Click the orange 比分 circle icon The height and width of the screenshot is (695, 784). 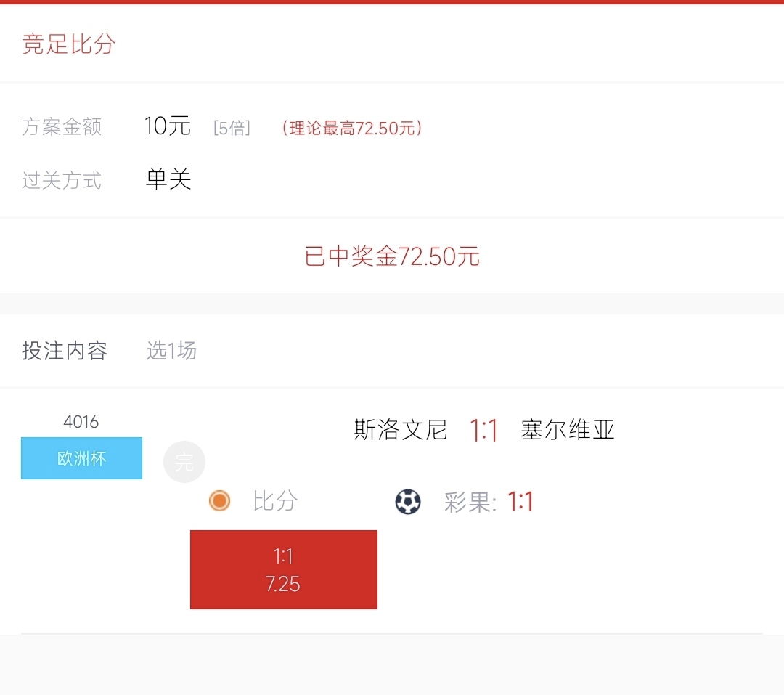coord(219,501)
